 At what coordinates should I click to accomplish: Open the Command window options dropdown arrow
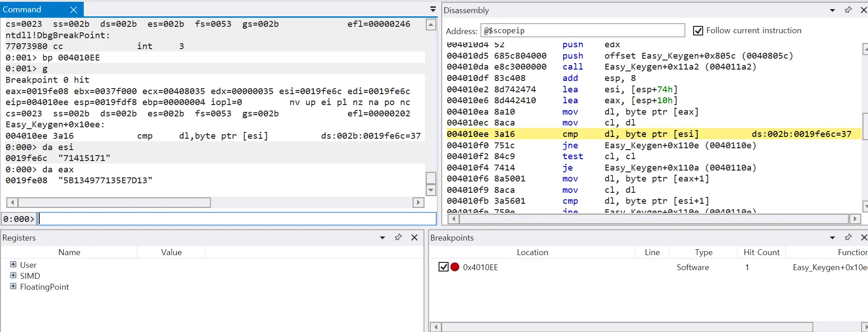(433, 10)
